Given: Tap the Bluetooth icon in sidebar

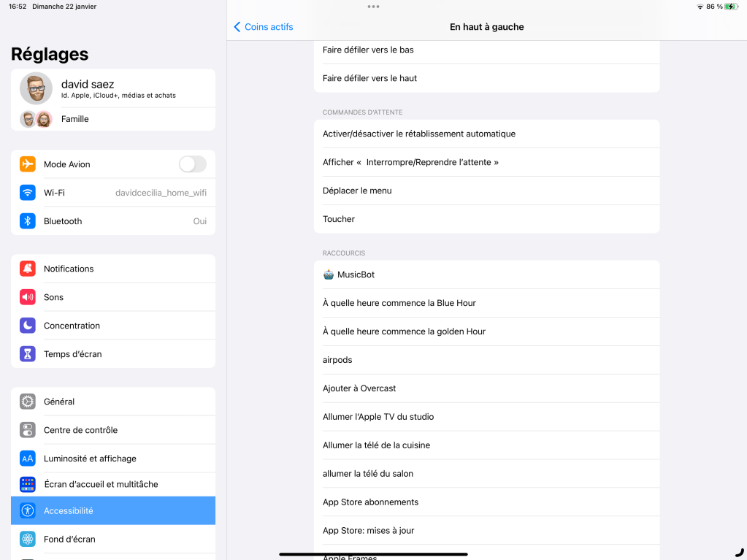Looking at the screenshot, I should coord(28,221).
